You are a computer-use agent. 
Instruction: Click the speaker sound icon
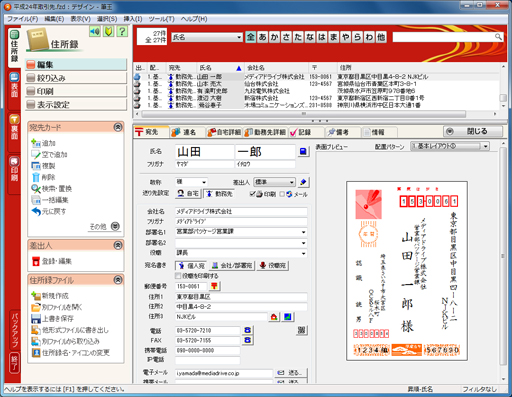point(95,31)
